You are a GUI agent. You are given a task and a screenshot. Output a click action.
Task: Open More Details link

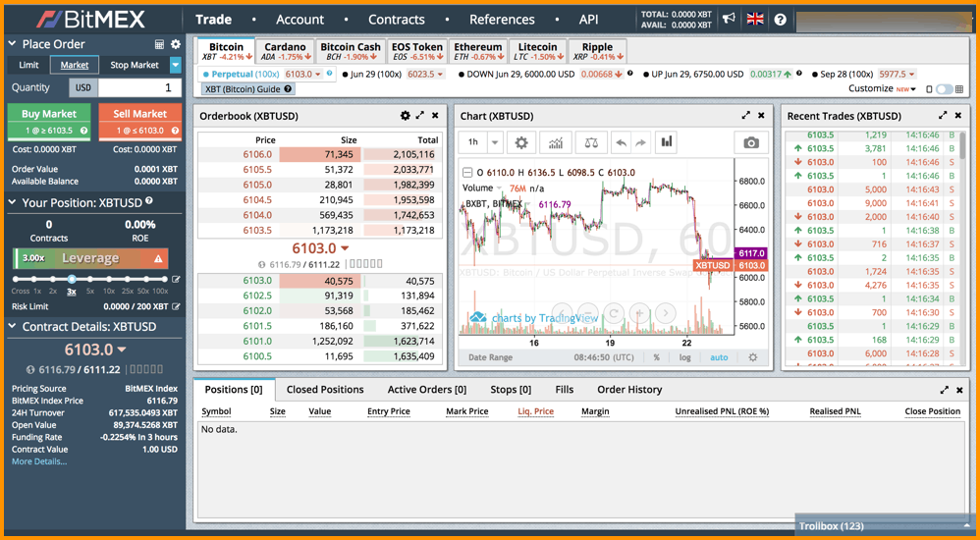click(x=39, y=461)
